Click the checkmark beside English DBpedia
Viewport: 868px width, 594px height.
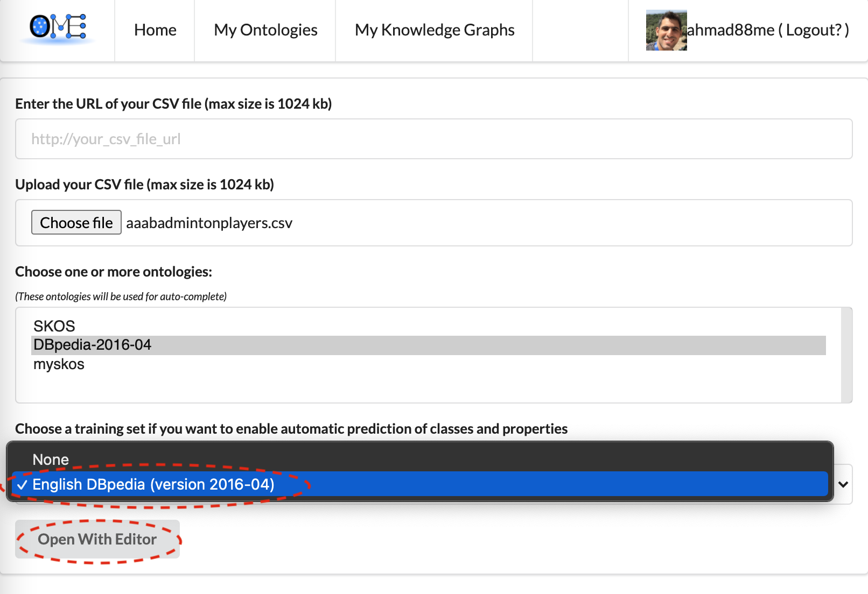[22, 485]
